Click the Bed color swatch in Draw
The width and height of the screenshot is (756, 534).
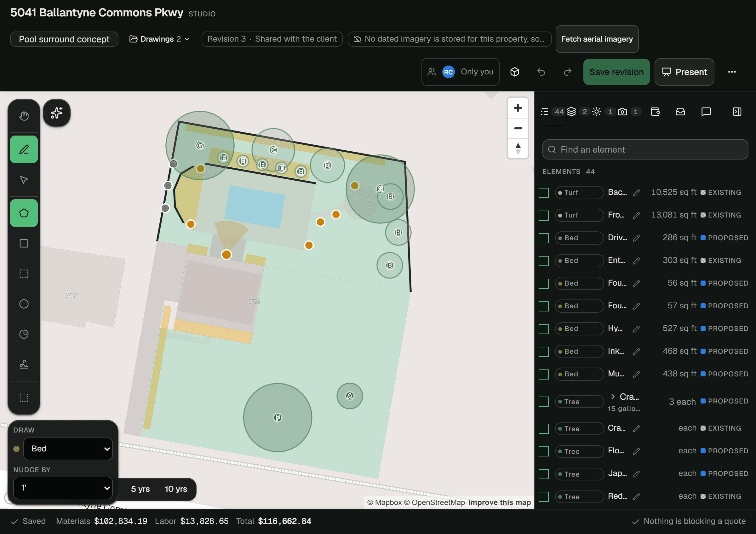16,449
